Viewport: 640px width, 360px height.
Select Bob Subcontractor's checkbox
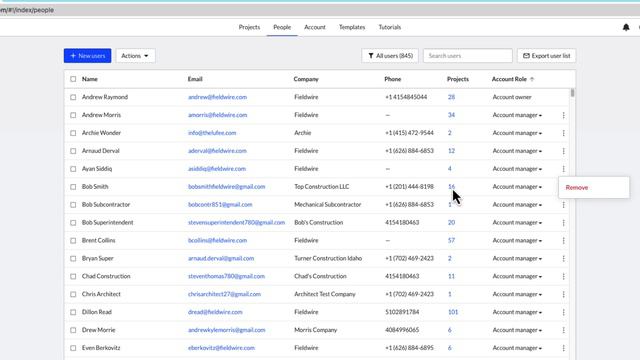(x=73, y=204)
